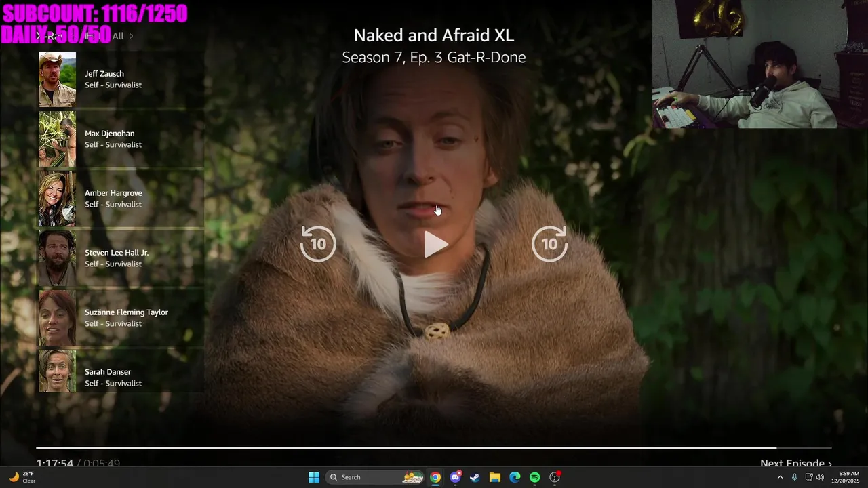868x488 pixels.
Task: Open Spotify from the taskbar
Action: [x=534, y=477]
